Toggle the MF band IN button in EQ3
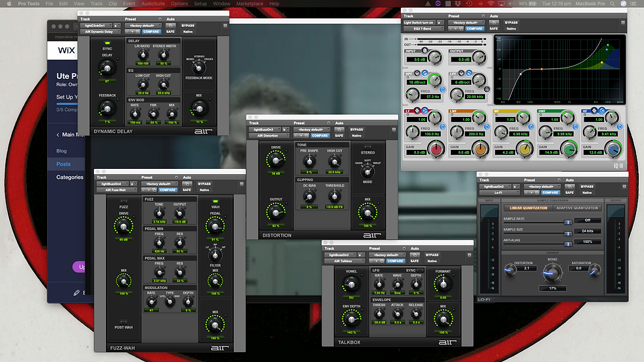This screenshot has width=644, height=362. click(531, 126)
